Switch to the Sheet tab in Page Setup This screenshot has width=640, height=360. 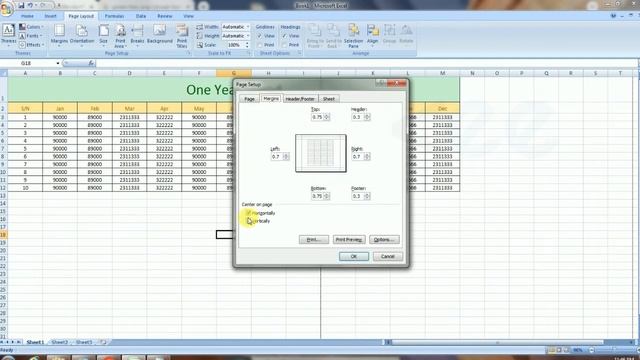[x=329, y=99]
